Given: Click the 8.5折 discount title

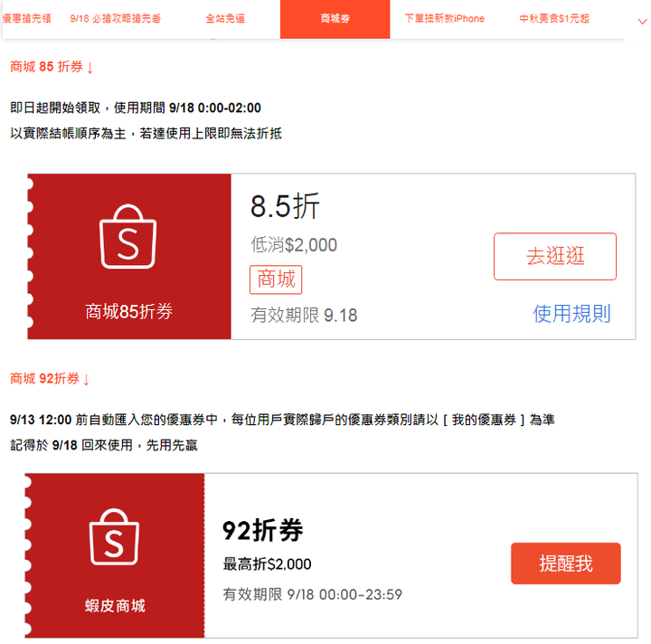Looking at the screenshot, I should pos(285,206).
